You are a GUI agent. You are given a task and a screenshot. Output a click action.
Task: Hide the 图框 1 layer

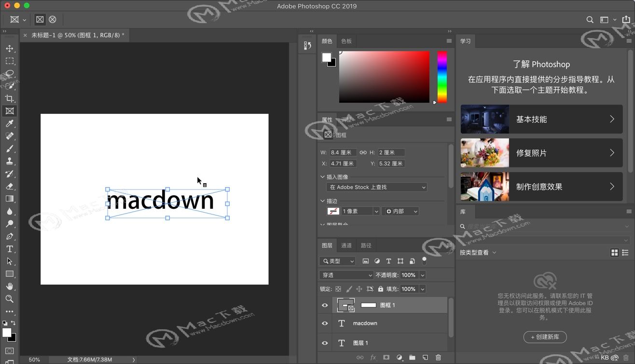coord(325,305)
